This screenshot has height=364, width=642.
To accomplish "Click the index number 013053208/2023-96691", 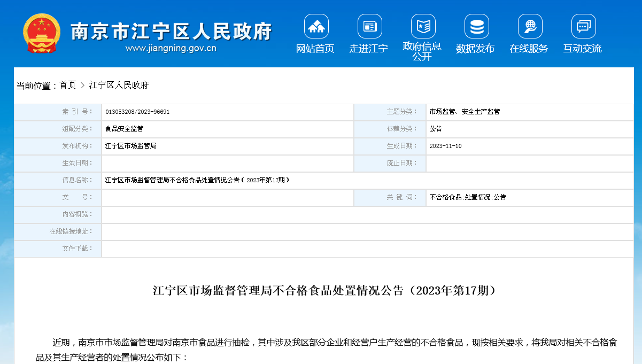I will [137, 112].
